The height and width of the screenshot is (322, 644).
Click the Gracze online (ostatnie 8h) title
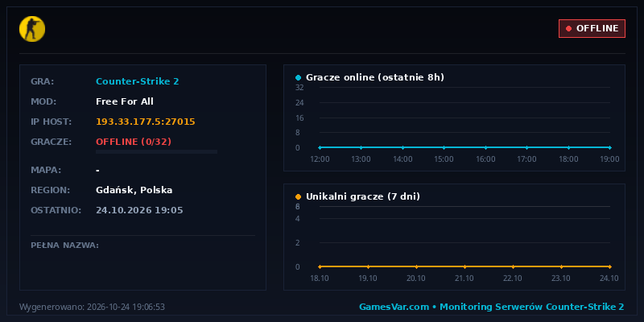(375, 77)
